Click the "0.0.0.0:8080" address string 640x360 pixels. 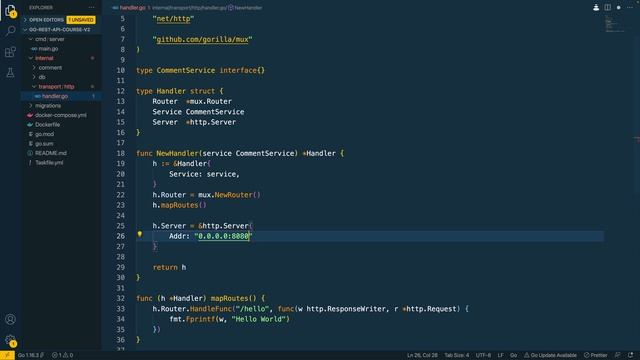pyautogui.click(x=223, y=236)
